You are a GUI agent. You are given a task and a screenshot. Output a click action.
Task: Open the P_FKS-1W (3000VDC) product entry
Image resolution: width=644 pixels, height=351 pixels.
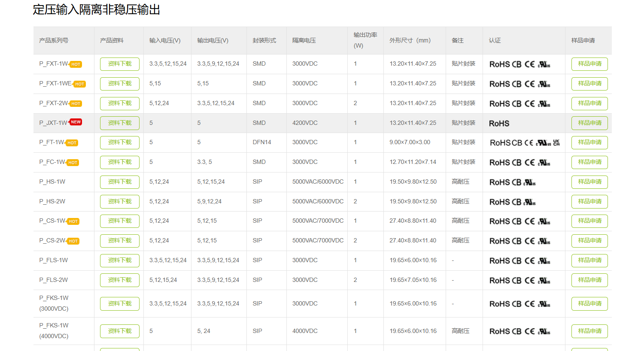point(54,303)
